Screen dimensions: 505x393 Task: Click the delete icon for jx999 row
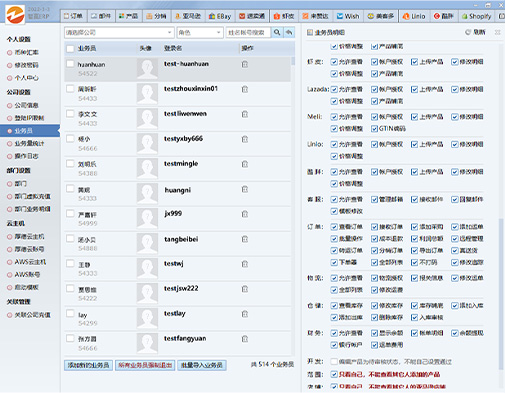[x=245, y=214]
